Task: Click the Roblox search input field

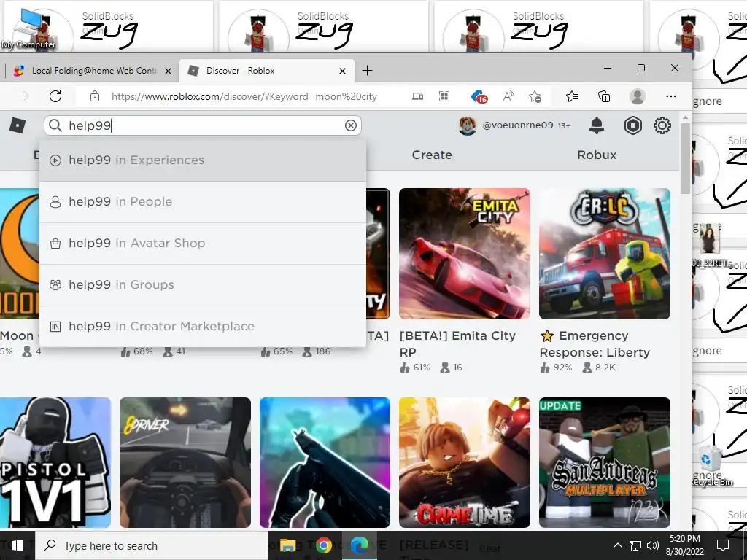Action: pyautogui.click(x=203, y=125)
